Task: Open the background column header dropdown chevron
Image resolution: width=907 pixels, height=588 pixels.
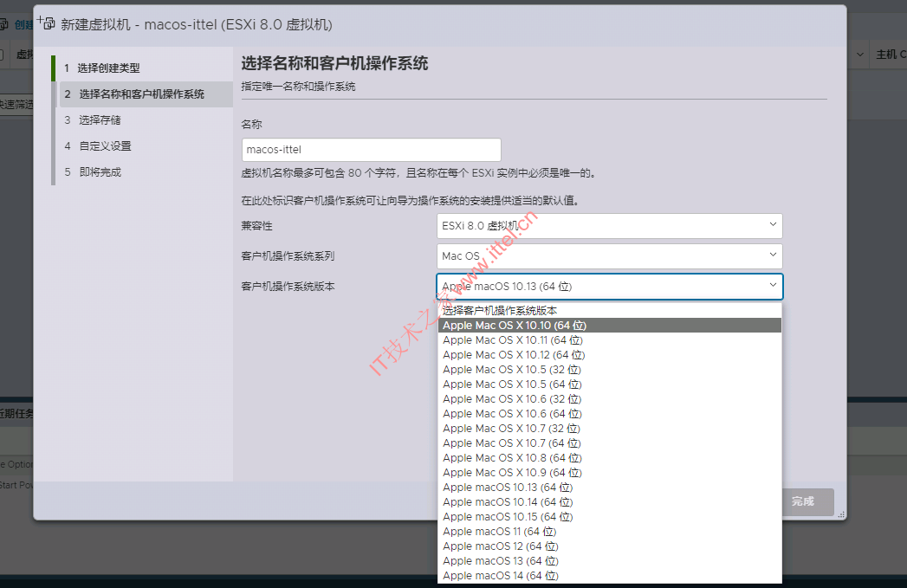Action: (x=860, y=55)
